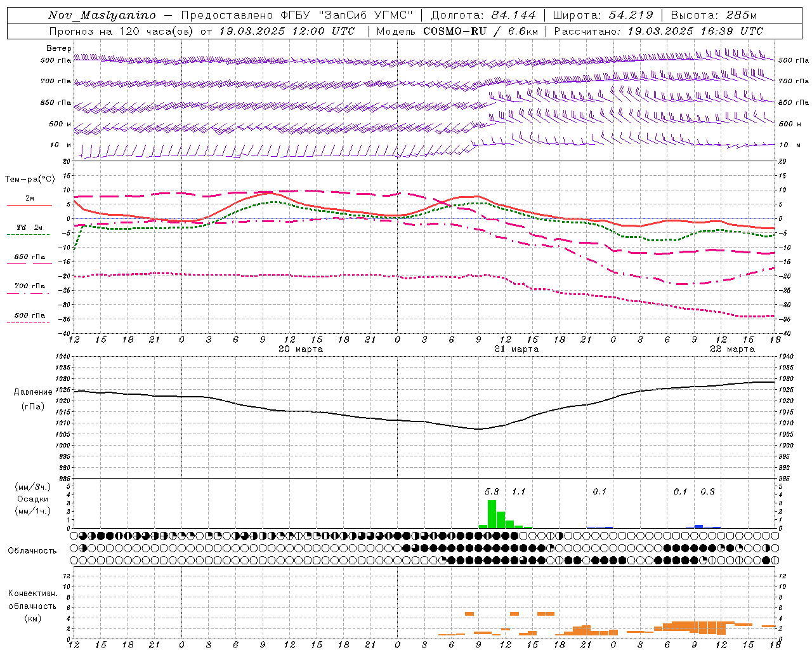This screenshot has width=812, height=650.
Task: Click the 'Тем-ра(°C)' temperature section label
Action: (30, 180)
